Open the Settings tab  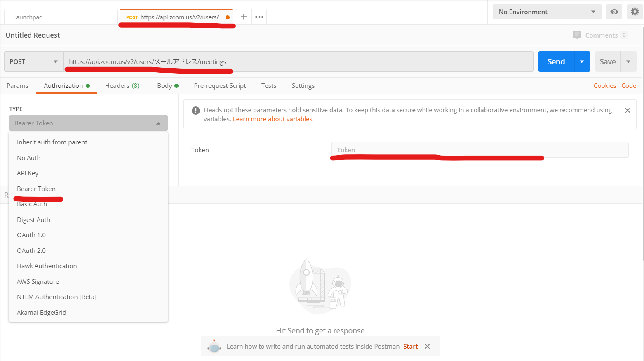pyautogui.click(x=303, y=85)
